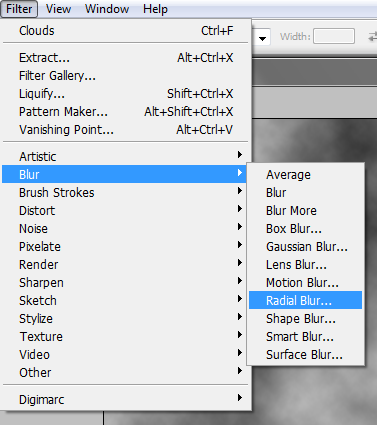The image size is (377, 425).
Task: Open Lens Blur... dialog
Action: pyautogui.click(x=305, y=264)
